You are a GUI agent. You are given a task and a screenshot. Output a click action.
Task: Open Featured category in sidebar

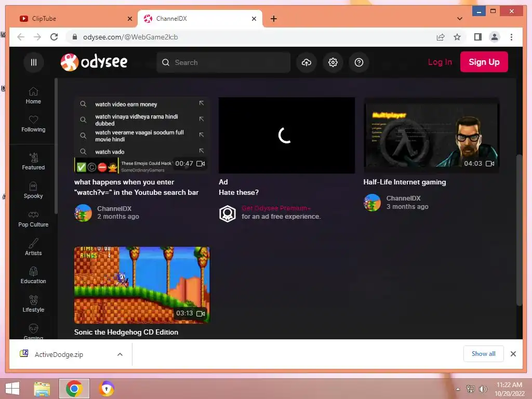[33, 162]
